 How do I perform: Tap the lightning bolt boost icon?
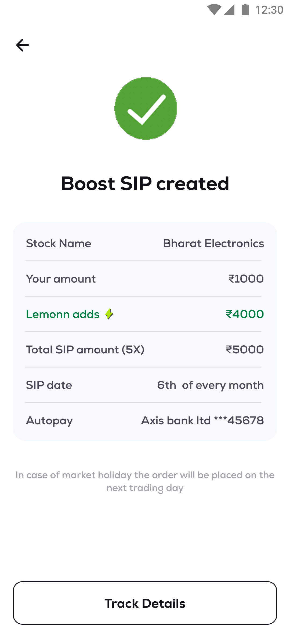(109, 314)
